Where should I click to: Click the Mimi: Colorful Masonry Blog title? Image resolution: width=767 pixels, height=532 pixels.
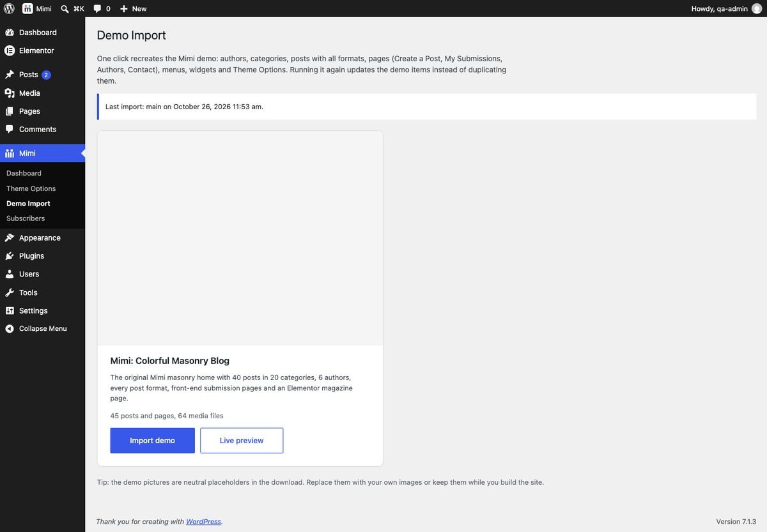click(170, 361)
